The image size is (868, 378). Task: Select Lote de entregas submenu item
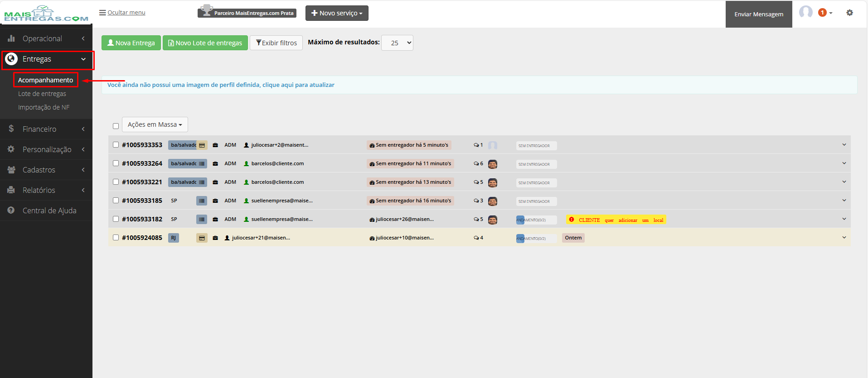click(x=42, y=94)
